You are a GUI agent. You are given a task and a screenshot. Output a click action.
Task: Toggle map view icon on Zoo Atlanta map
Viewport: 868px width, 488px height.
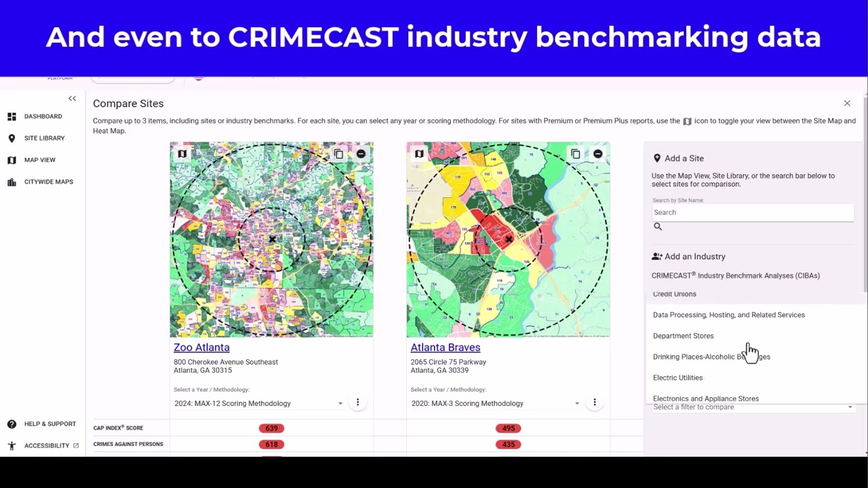(x=182, y=154)
